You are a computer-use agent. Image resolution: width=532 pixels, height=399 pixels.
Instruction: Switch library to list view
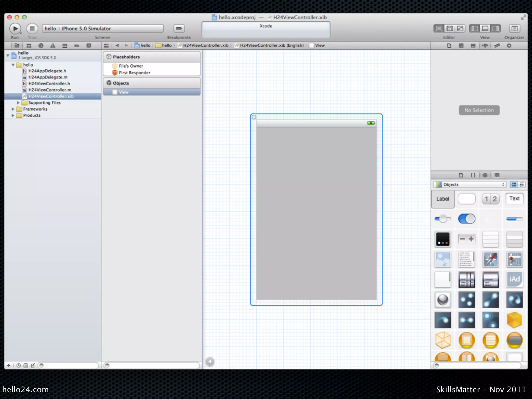[521, 184]
